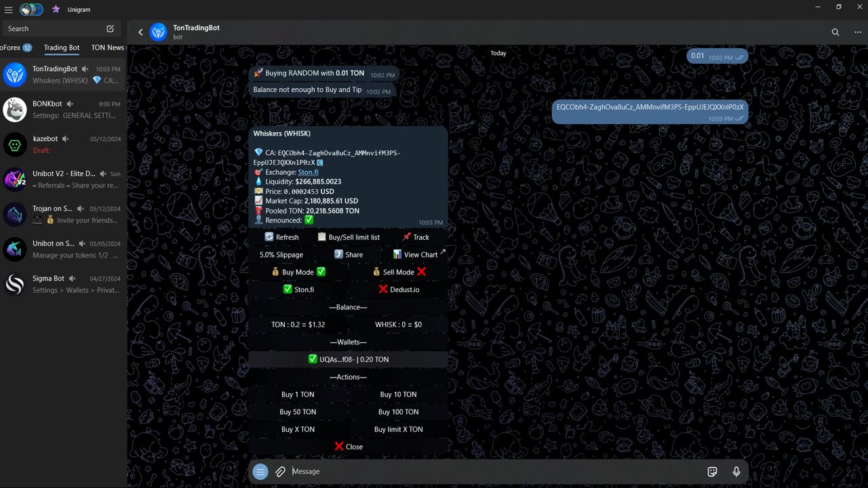Click Buy 10 TON

[x=399, y=394]
